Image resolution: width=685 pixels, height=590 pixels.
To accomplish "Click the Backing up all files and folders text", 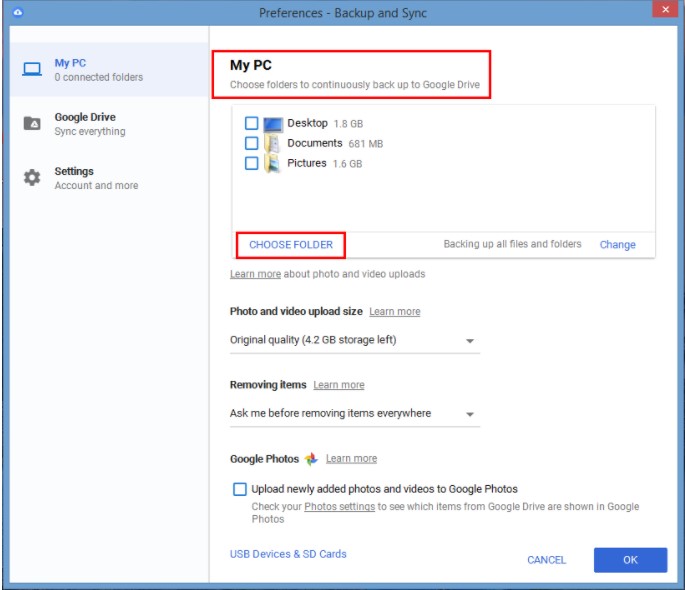I will (x=512, y=244).
